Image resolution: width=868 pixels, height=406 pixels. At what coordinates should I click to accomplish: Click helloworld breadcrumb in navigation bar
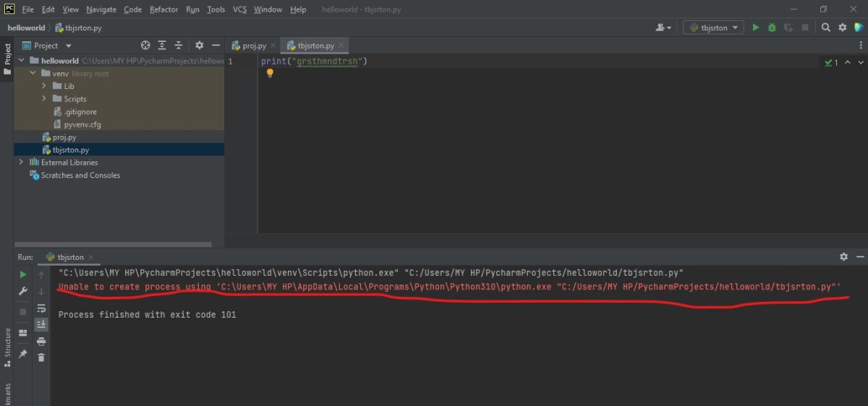(26, 28)
